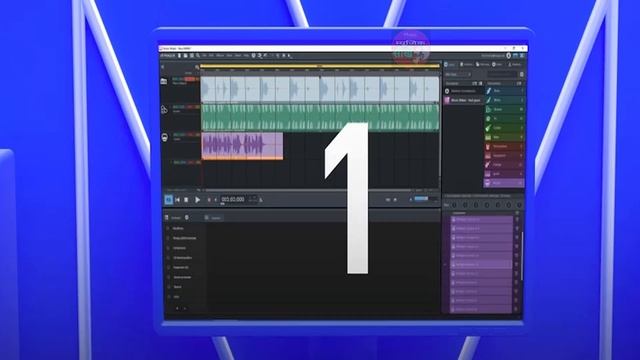Open the second tab of the lower-left panel
The width and height of the screenshot is (640, 360).
click(x=213, y=218)
